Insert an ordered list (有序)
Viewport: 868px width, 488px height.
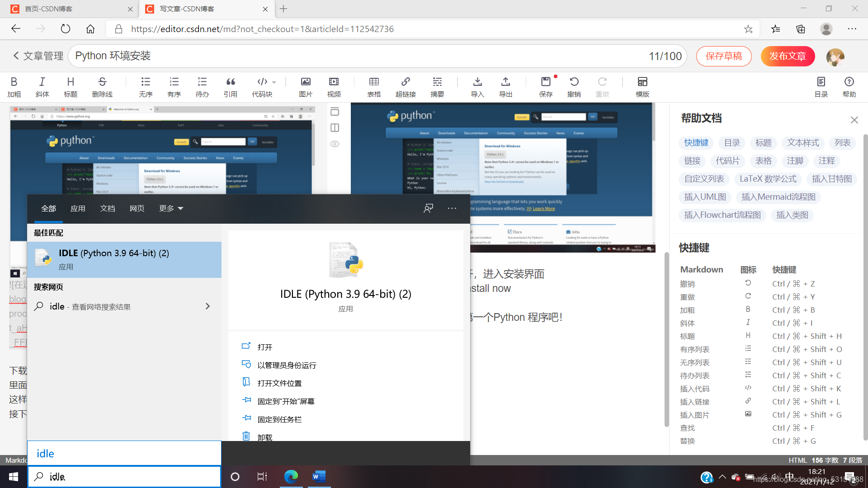(x=174, y=87)
